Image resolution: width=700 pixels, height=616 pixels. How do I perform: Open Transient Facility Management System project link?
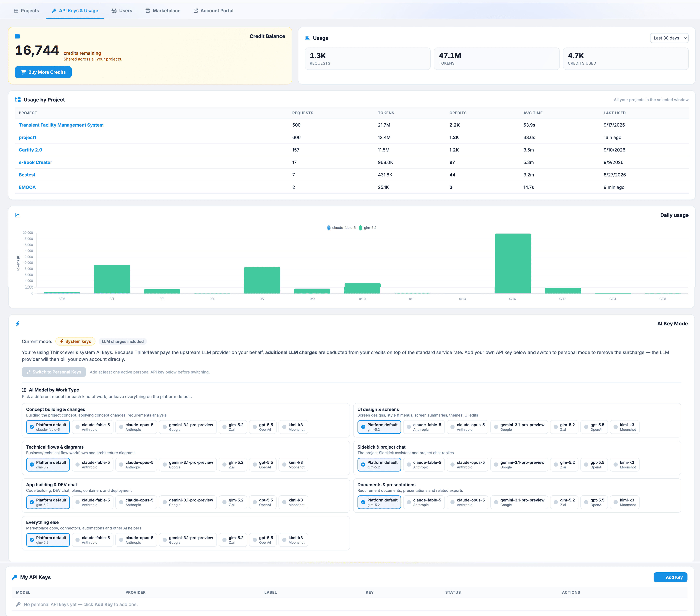(x=61, y=125)
